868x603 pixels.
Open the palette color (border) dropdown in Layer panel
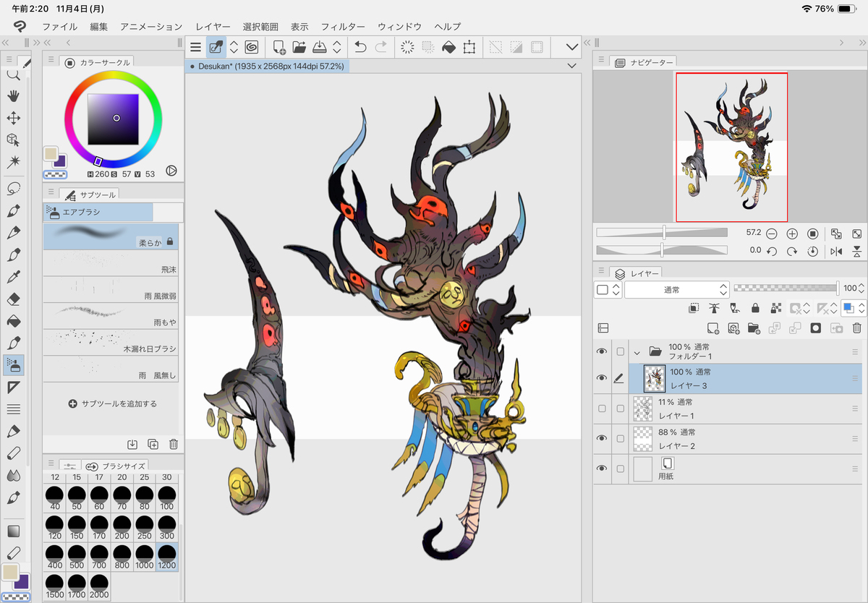[x=608, y=289]
